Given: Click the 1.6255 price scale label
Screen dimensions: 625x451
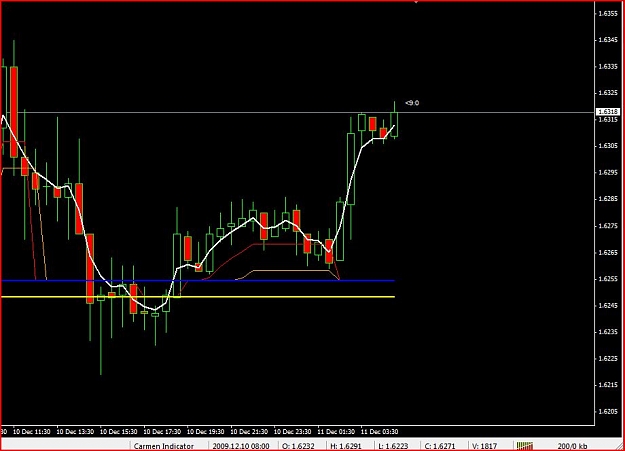Looking at the screenshot, I should (x=609, y=279).
